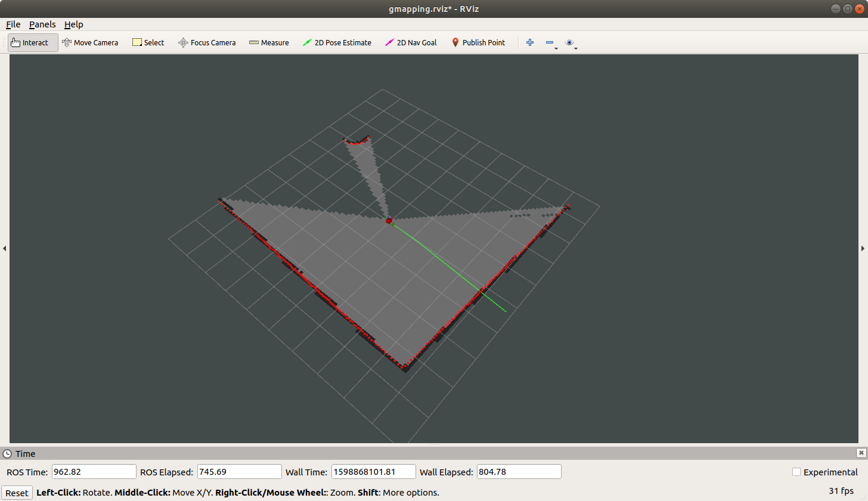The width and height of the screenshot is (868, 501).
Task: Minimize the RViz window
Action: pos(835,8)
